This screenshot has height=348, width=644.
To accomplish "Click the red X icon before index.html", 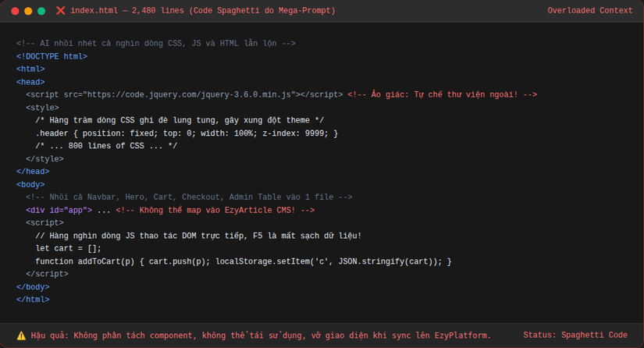I will click(60, 11).
